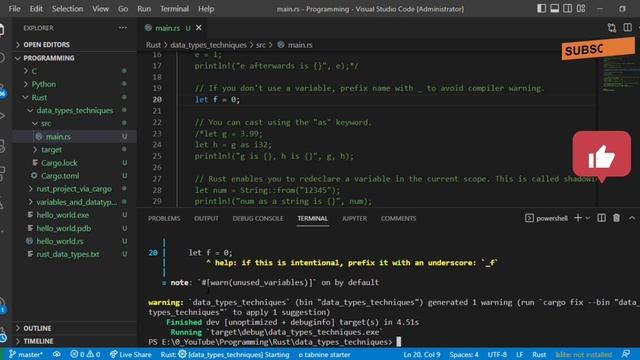
Task: Expand the rust_project_via_cargo folder
Action: pyautogui.click(x=73, y=189)
